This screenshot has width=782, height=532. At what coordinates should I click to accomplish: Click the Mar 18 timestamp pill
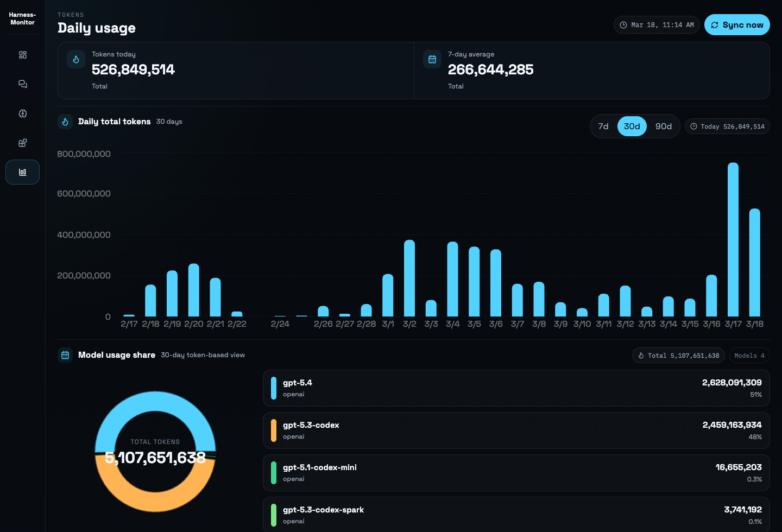657,25
